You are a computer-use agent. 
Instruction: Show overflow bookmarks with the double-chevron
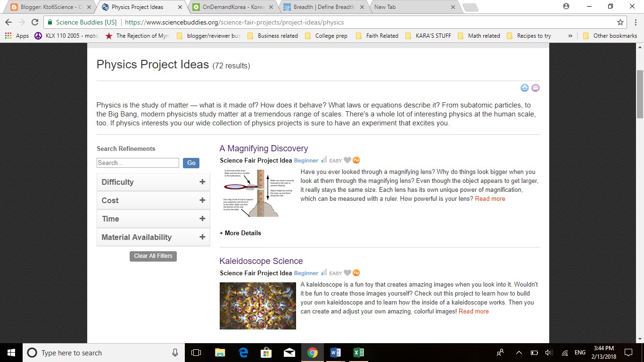tap(570, 36)
